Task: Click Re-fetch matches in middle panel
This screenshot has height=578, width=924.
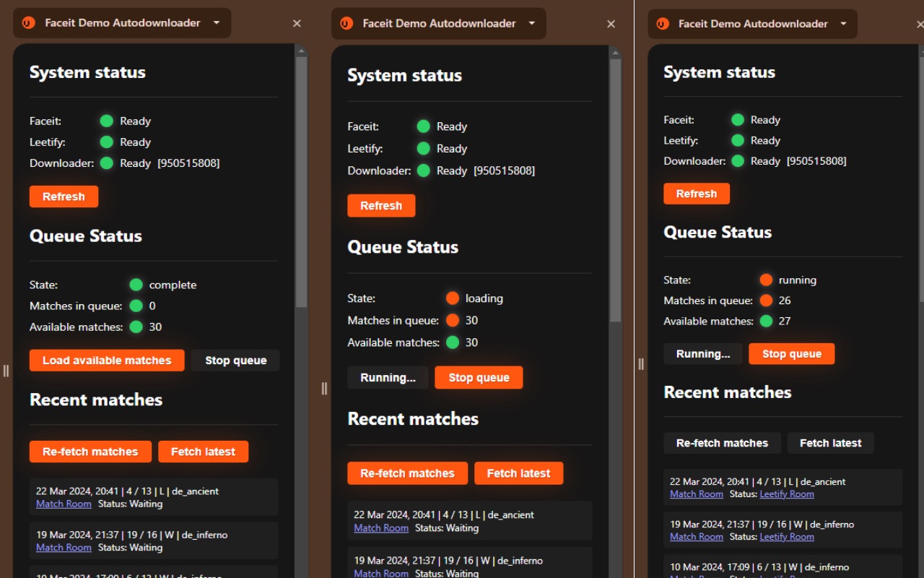Action: [407, 473]
